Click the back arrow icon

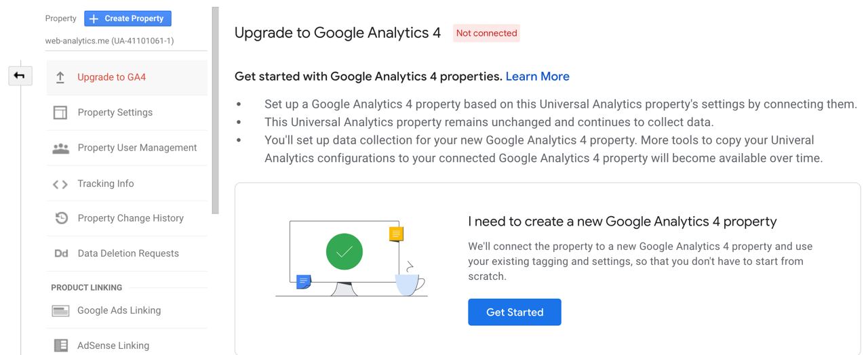click(19, 76)
